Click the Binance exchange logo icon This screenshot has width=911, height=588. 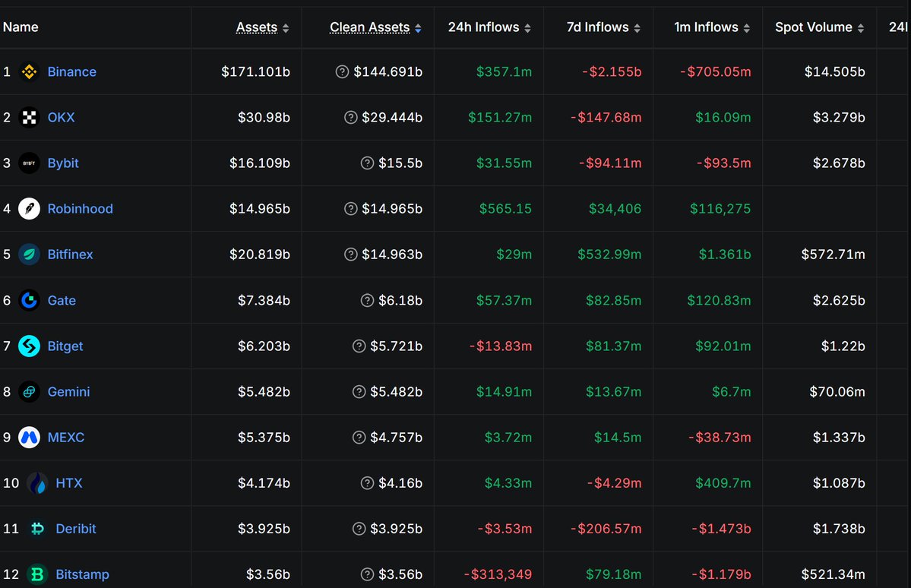[x=29, y=71]
